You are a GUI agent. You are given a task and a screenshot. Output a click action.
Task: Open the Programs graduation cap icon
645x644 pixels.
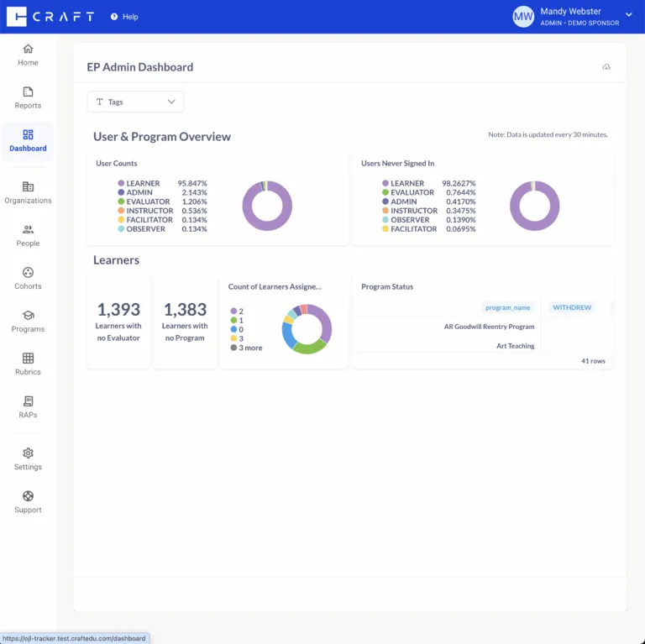point(28,316)
